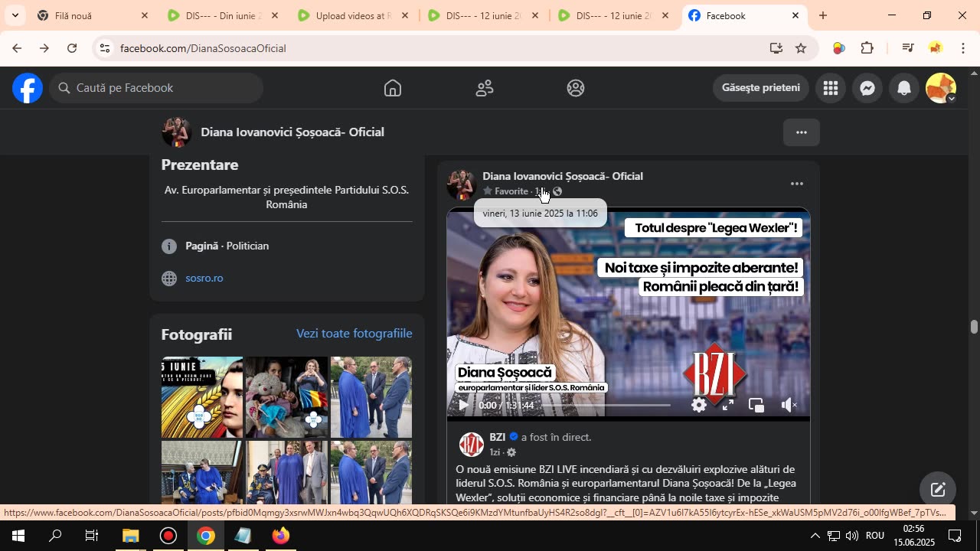Focus the Caută pe Facebook search box

[x=157, y=88]
